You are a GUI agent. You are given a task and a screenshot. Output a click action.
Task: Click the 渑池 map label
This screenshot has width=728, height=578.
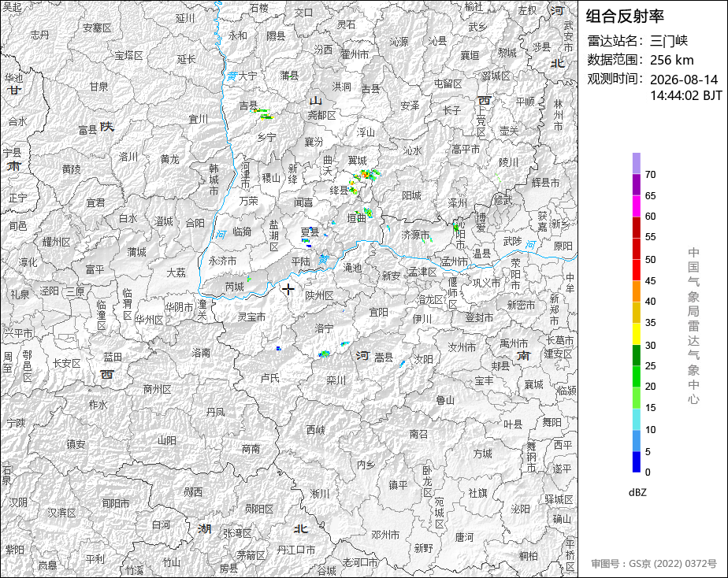point(352,268)
